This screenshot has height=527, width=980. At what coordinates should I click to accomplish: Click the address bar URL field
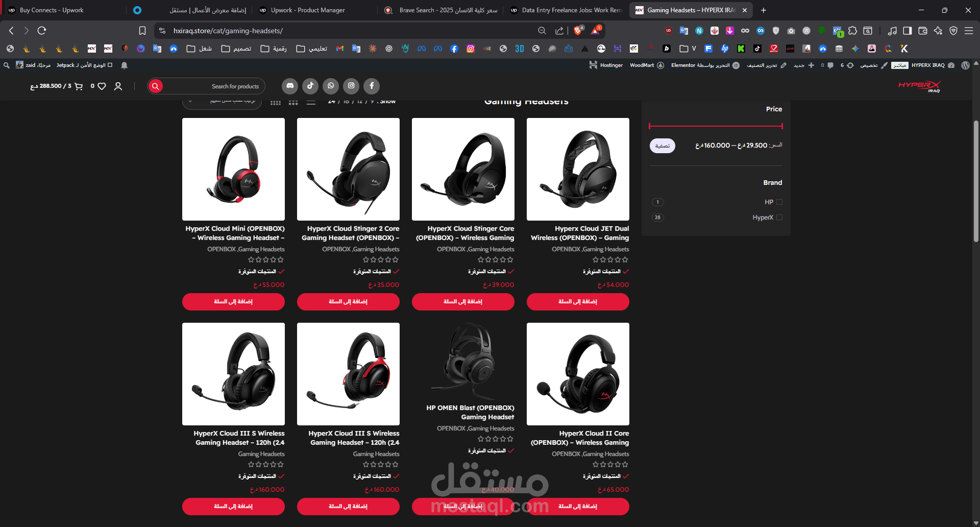pos(352,31)
